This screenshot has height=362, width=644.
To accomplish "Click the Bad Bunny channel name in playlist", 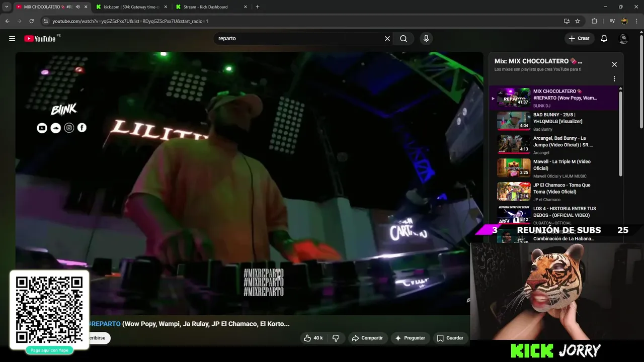I will (x=543, y=129).
